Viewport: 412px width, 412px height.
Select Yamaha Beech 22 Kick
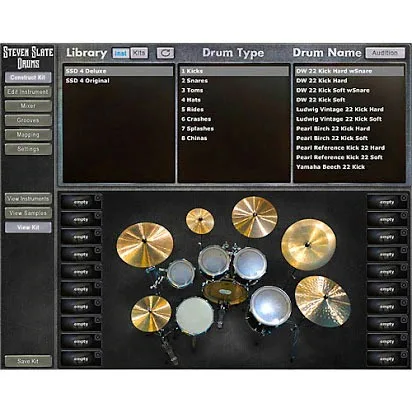(349, 167)
